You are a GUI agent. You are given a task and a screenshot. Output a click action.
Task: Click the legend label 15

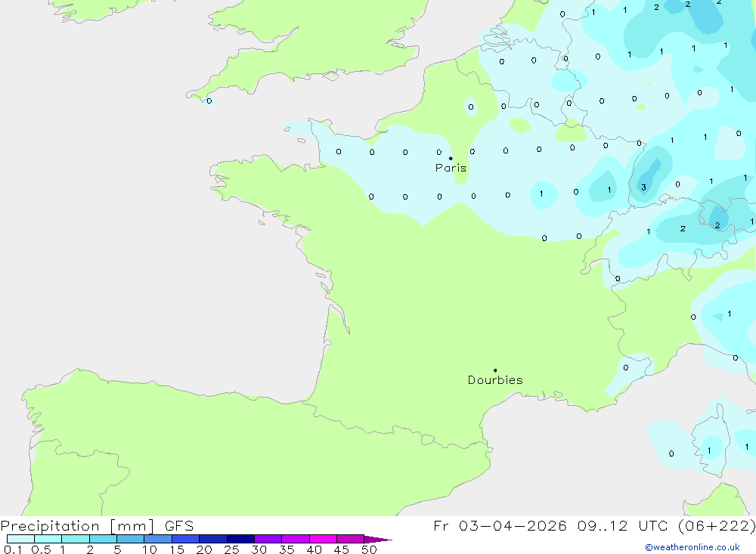[177, 549]
